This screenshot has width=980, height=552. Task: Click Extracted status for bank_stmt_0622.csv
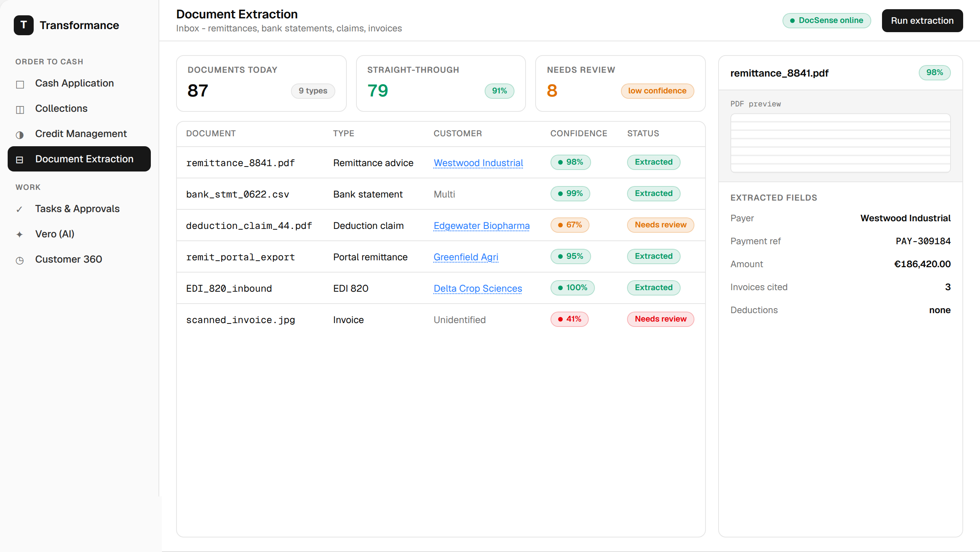tap(653, 193)
